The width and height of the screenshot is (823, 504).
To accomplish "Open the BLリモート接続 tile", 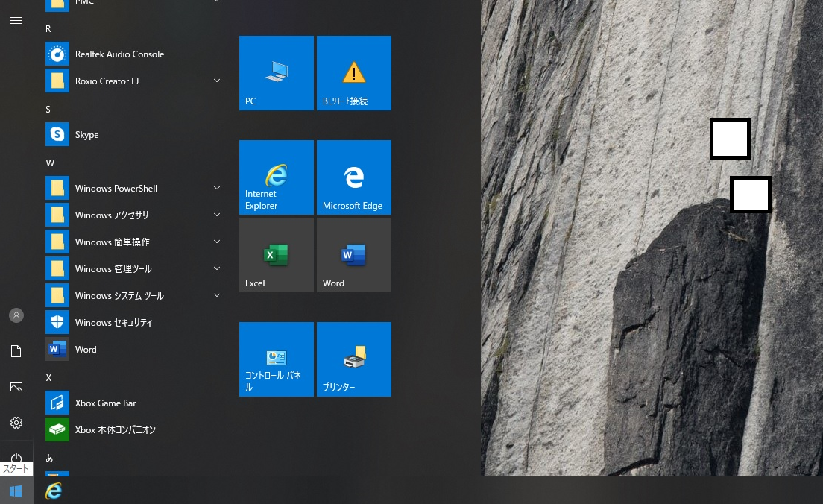I will pos(354,73).
